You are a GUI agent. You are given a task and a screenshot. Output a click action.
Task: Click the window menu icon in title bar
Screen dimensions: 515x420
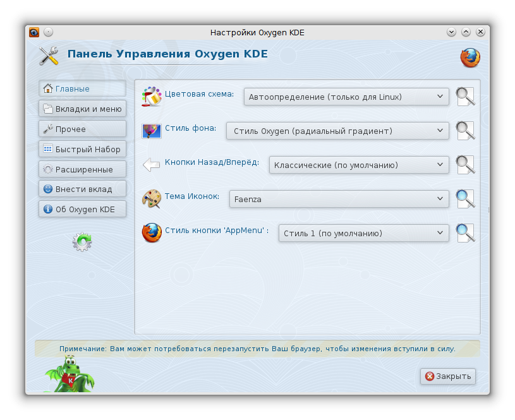pyautogui.click(x=34, y=32)
